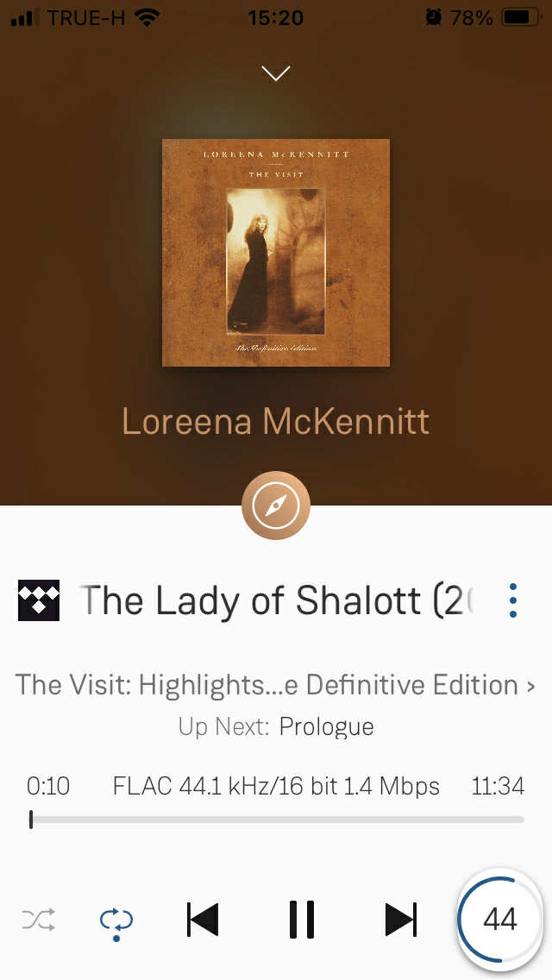The image size is (552, 980).
Task: Tap the Wi-Fi icon in status bar
Action: pos(147,17)
